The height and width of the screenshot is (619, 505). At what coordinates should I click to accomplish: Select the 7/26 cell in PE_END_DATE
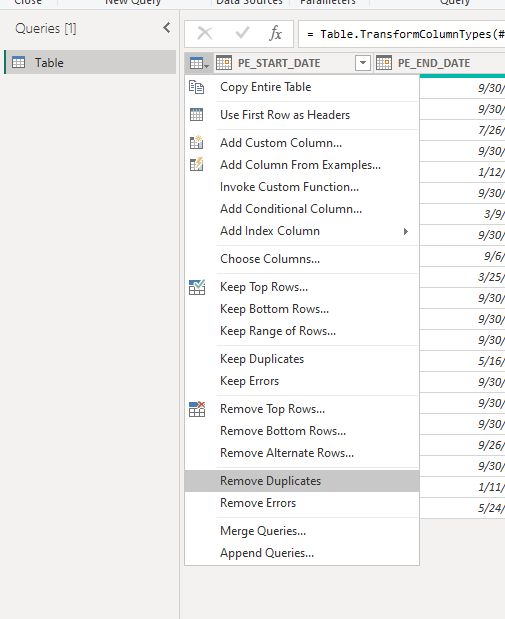tap(462, 130)
